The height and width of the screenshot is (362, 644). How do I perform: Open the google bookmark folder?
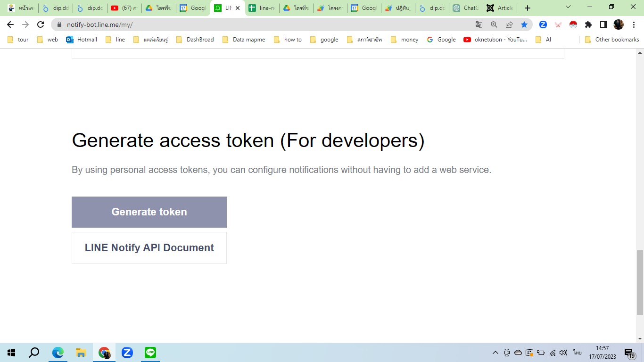click(324, 40)
